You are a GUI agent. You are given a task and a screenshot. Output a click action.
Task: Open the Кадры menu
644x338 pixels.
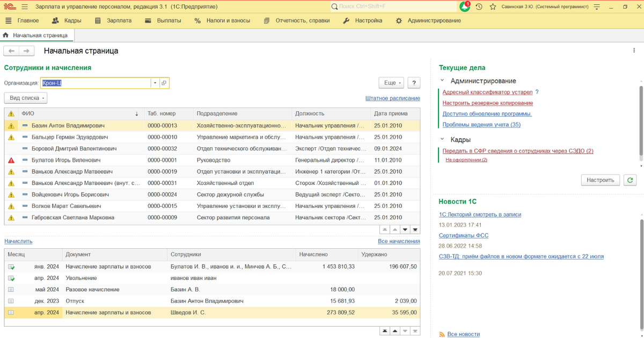click(x=67, y=20)
